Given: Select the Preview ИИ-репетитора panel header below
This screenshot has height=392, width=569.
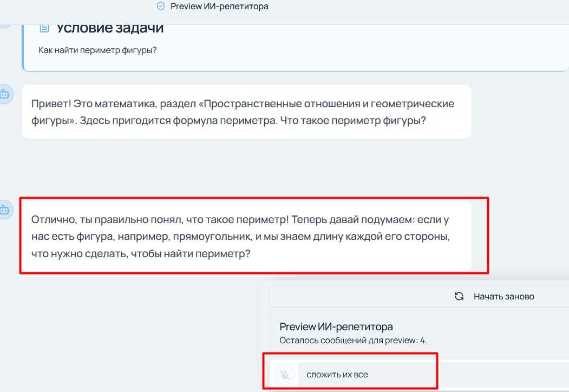Looking at the screenshot, I should click(x=335, y=326).
